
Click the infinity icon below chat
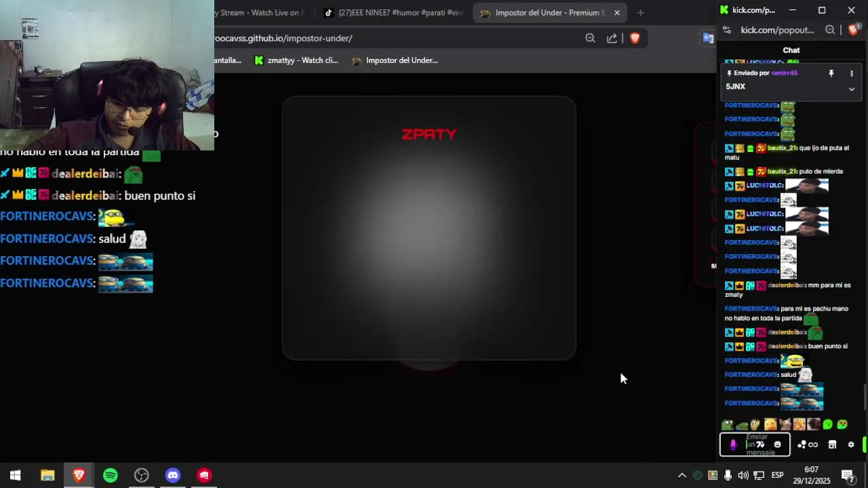pos(813,445)
